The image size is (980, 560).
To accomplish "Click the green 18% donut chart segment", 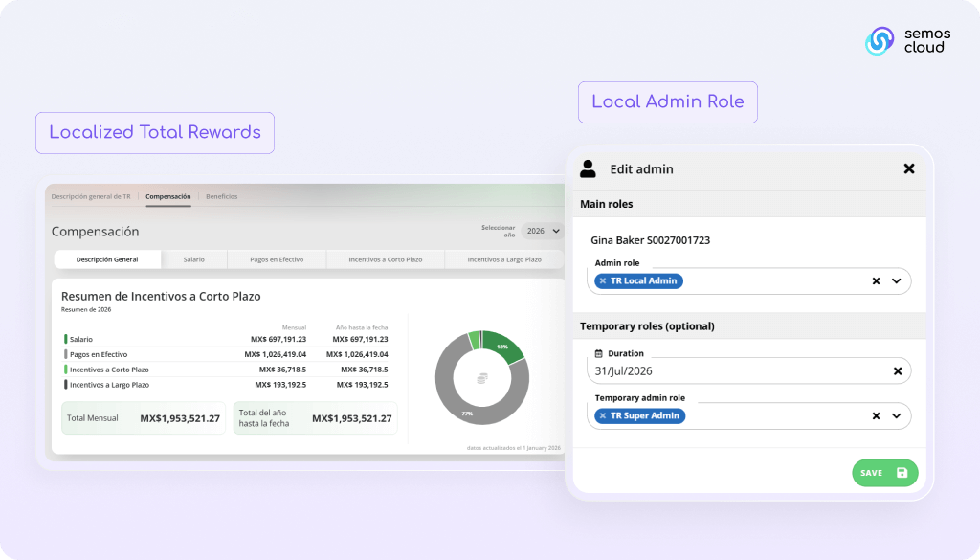I will point(503,347).
